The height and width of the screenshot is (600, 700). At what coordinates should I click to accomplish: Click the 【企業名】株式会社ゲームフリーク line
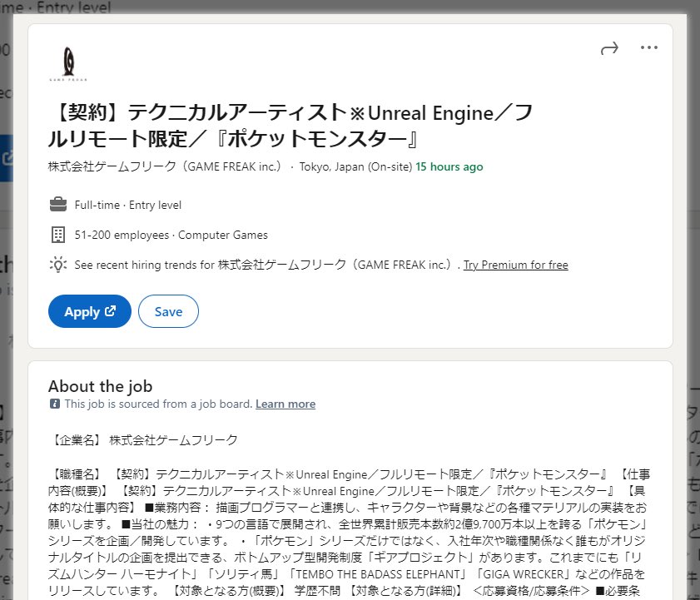tap(143, 440)
